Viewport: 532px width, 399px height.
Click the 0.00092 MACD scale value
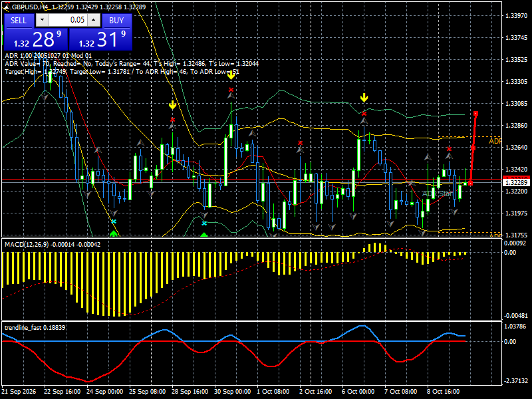(515, 243)
